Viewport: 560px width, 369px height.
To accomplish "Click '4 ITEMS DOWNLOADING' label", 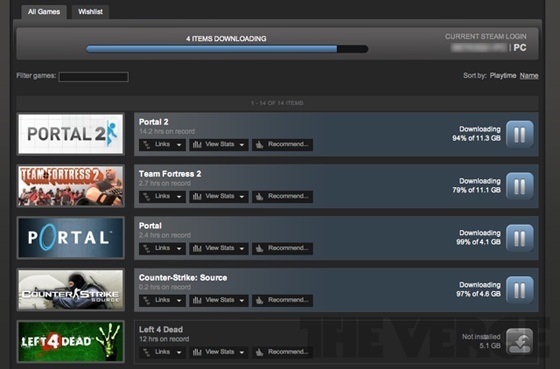I will coord(226,39).
